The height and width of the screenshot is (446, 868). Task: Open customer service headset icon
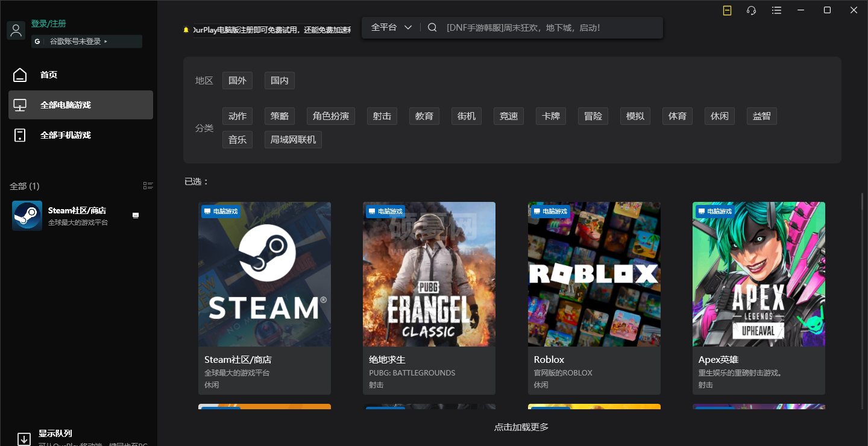coord(751,10)
